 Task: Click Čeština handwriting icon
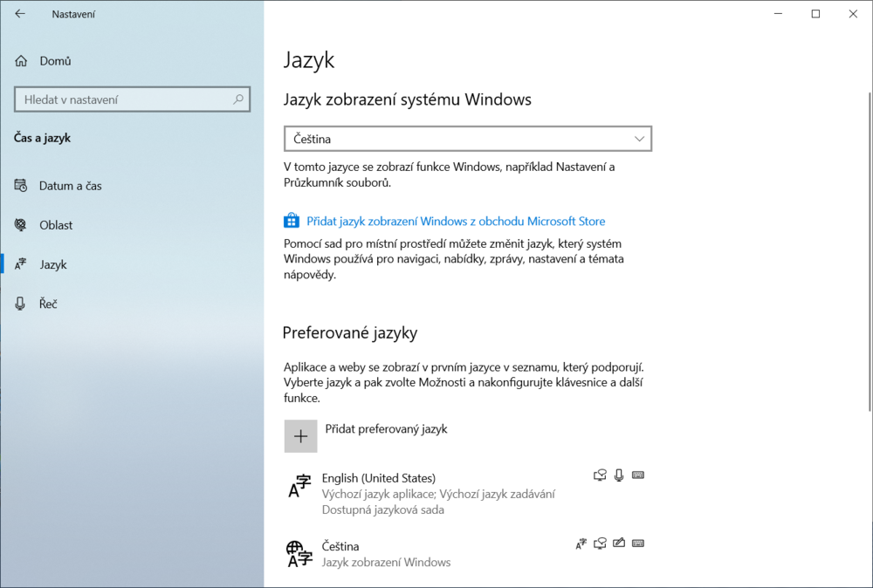[x=619, y=544]
